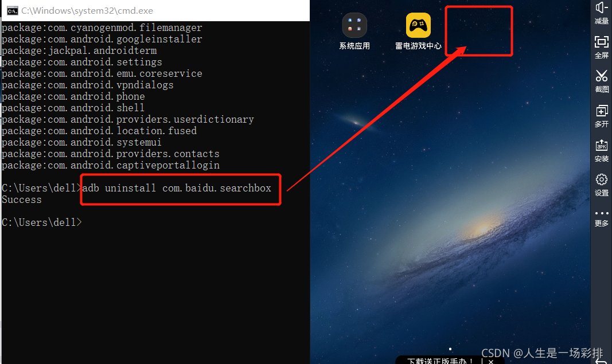Click the com.android.location.fused package line
Image resolution: width=612 pixels, height=364 pixels.
tap(99, 131)
